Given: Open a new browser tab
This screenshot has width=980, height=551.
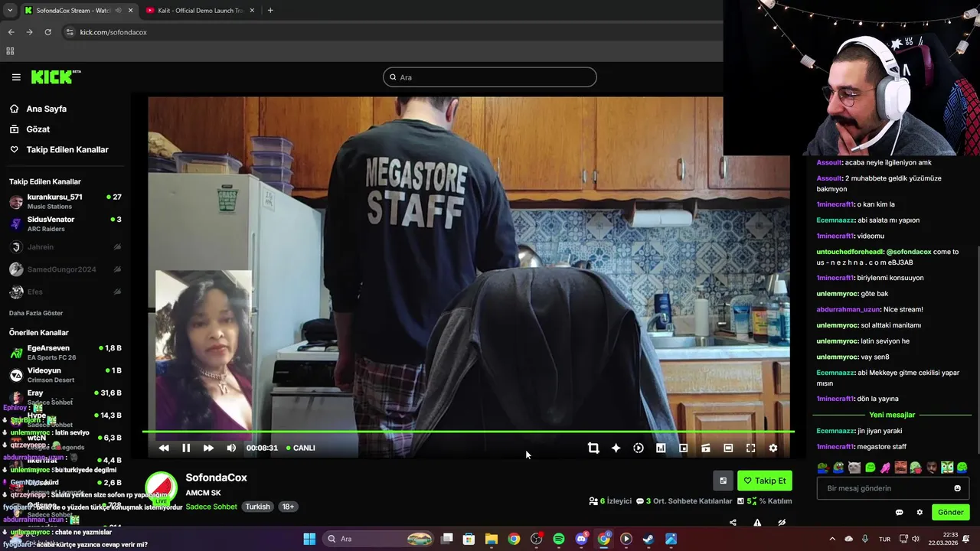Looking at the screenshot, I should pyautogui.click(x=270, y=11).
